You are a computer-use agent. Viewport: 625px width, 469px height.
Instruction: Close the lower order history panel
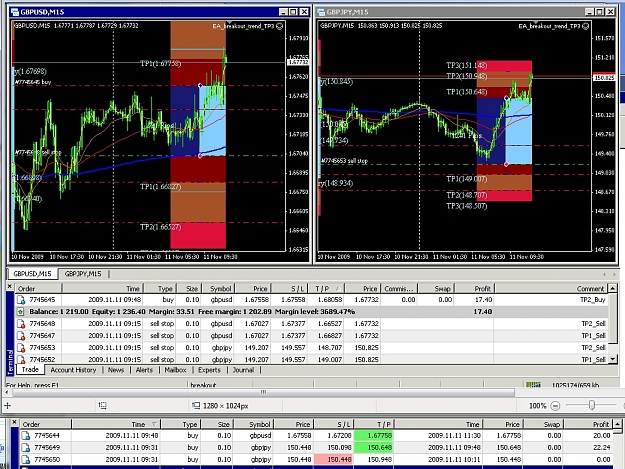14,422
